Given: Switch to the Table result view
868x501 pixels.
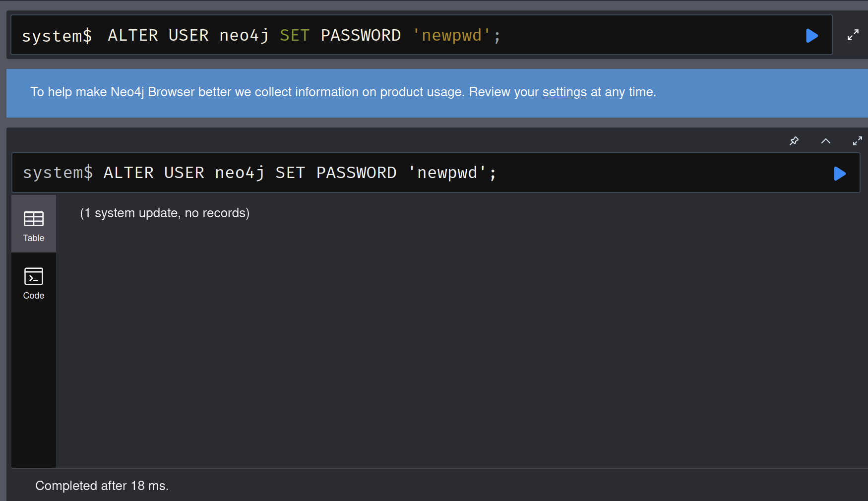Looking at the screenshot, I should 34,224.
